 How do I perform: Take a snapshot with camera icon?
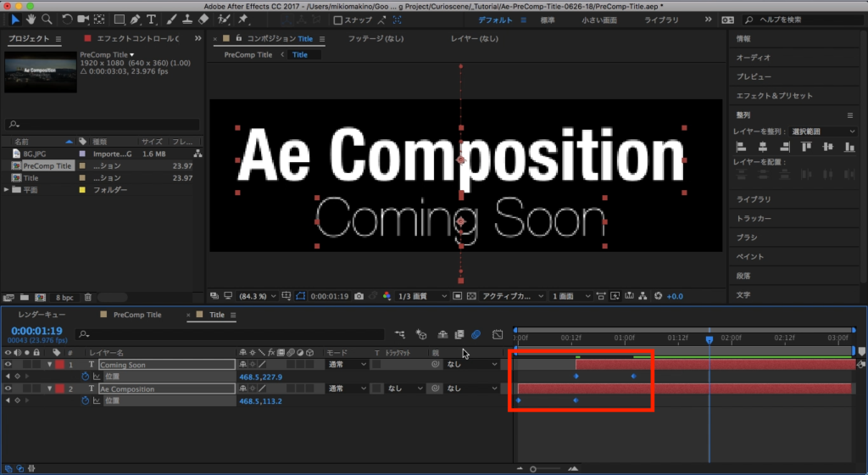coord(359,296)
